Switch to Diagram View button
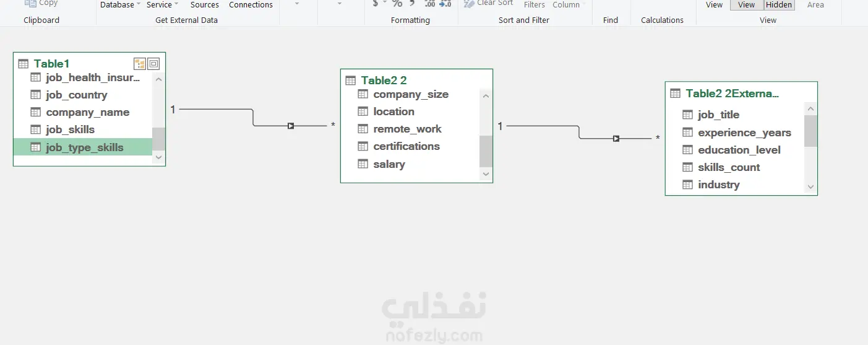 click(x=747, y=4)
